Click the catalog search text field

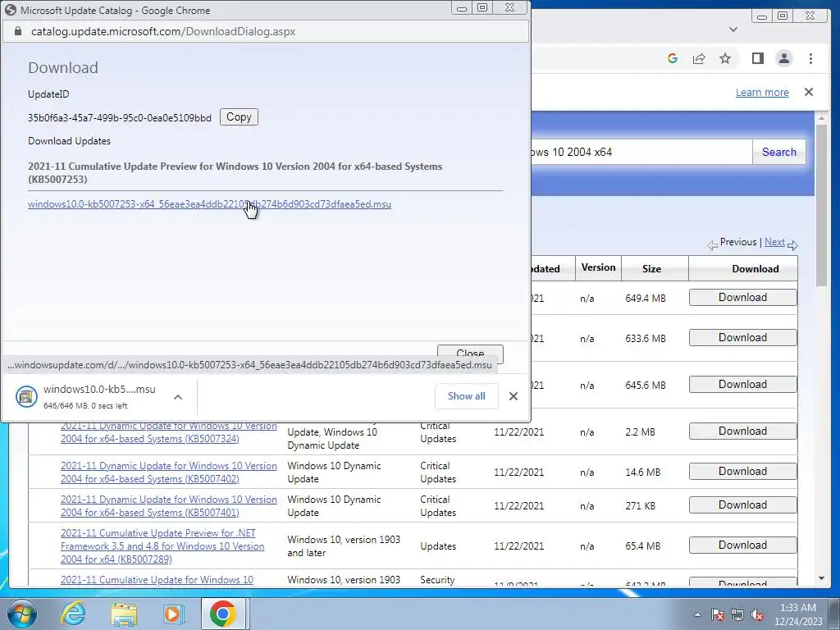(641, 152)
